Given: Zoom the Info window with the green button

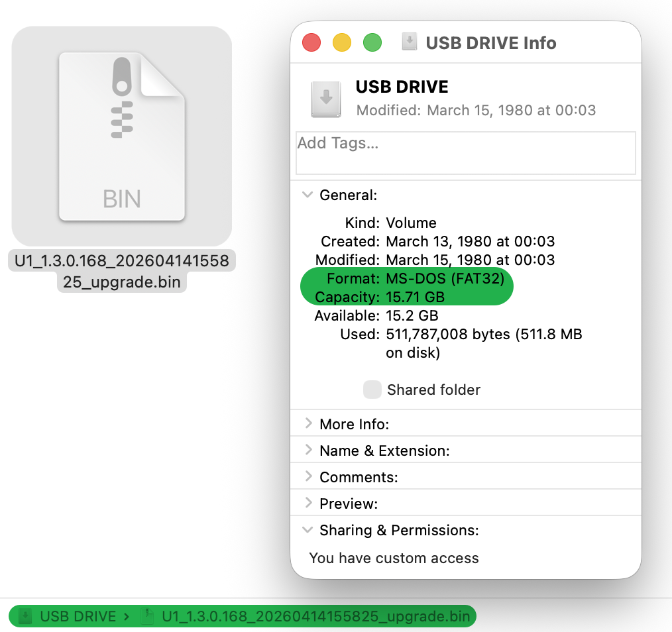Looking at the screenshot, I should point(372,43).
